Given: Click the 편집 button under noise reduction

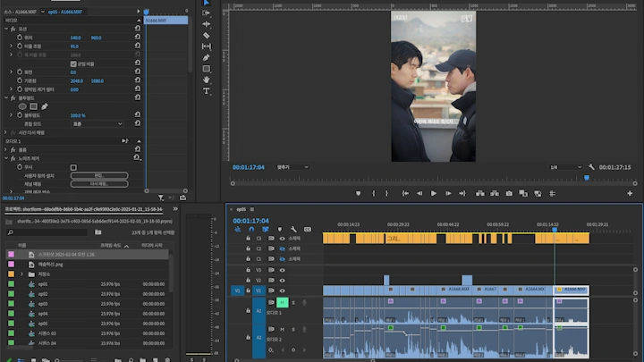Looking at the screenshot, I should (x=98, y=175).
